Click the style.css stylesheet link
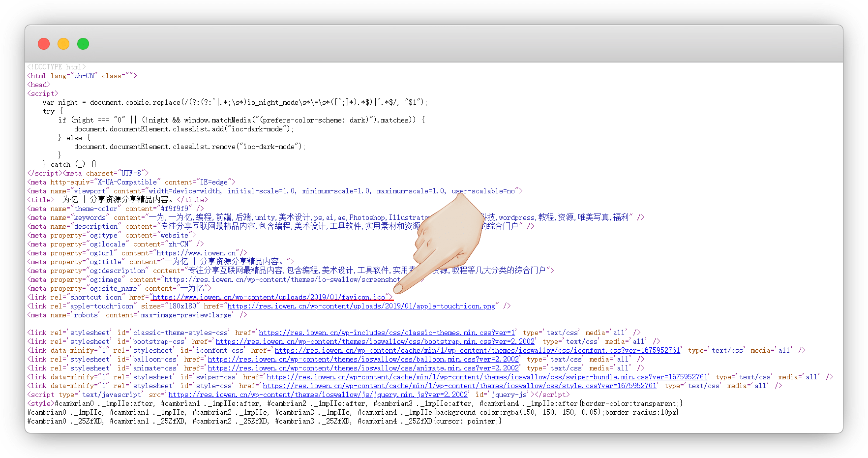This screenshot has width=868, height=458. click(459, 386)
